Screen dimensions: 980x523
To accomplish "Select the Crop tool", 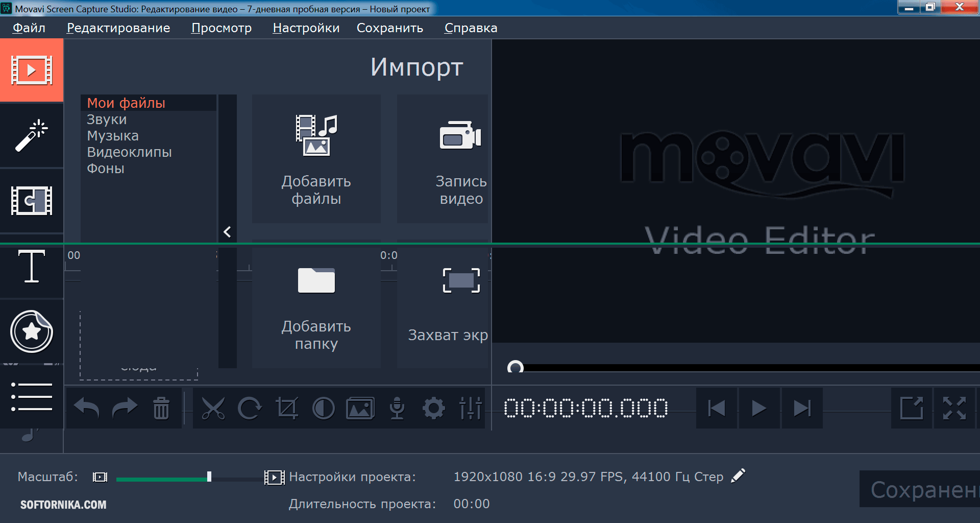I will (x=286, y=408).
